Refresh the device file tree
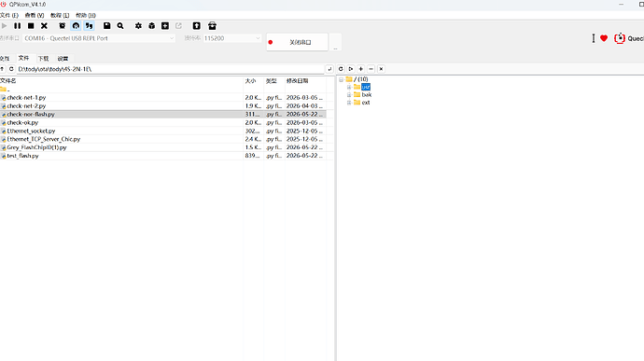 341,69
